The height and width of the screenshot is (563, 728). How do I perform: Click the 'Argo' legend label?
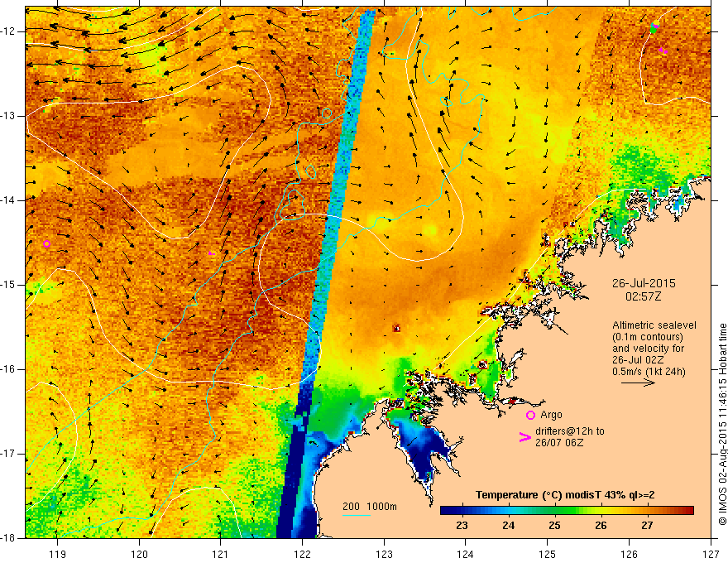pyautogui.click(x=551, y=415)
